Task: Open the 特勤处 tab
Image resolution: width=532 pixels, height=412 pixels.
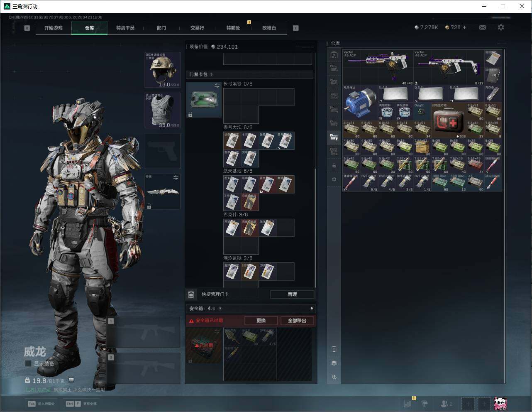Action: point(233,28)
